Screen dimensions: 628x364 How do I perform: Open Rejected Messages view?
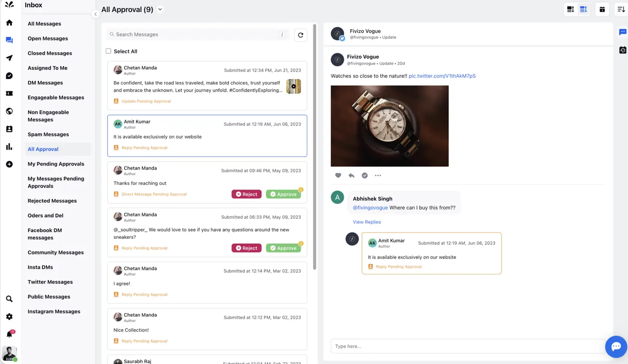pos(52,201)
